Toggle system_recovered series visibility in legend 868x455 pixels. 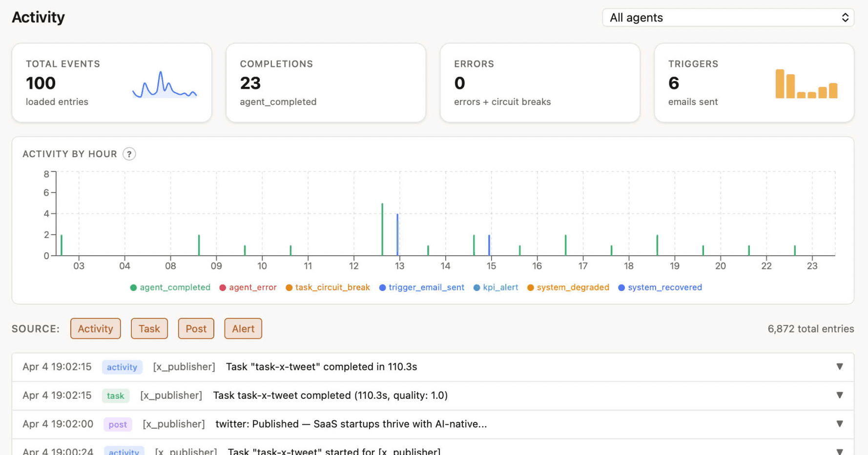[660, 288]
